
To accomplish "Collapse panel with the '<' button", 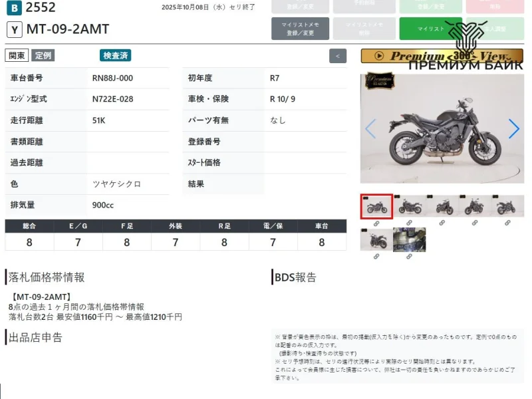I will point(338,56).
